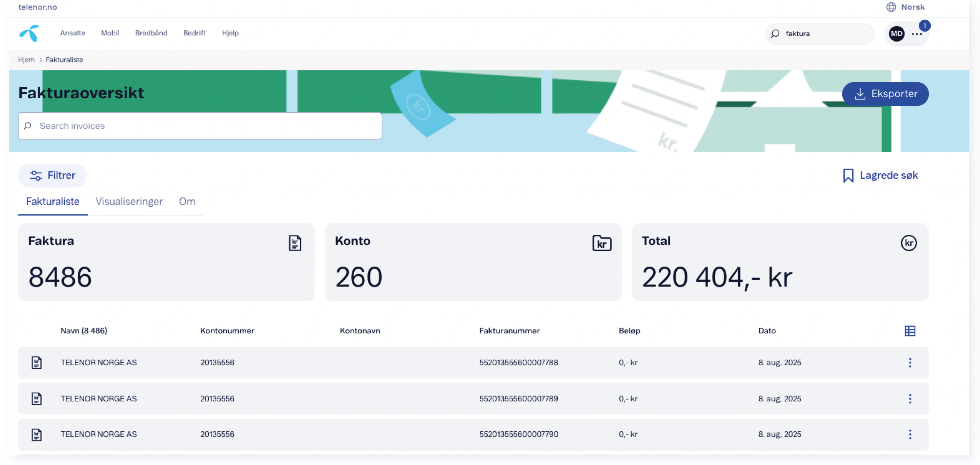Open the Mobil menu
The width and height of the screenshot is (980, 465).
pyautogui.click(x=110, y=33)
